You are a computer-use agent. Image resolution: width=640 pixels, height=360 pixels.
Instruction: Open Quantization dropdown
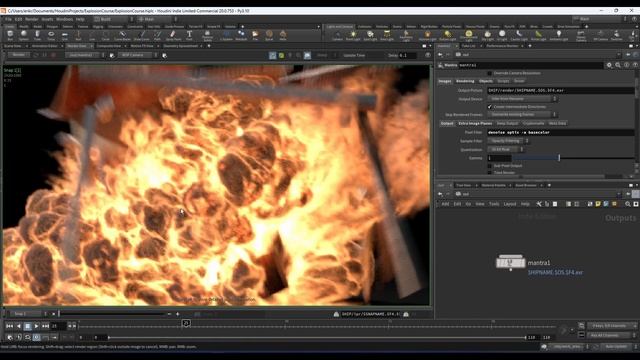505,149
